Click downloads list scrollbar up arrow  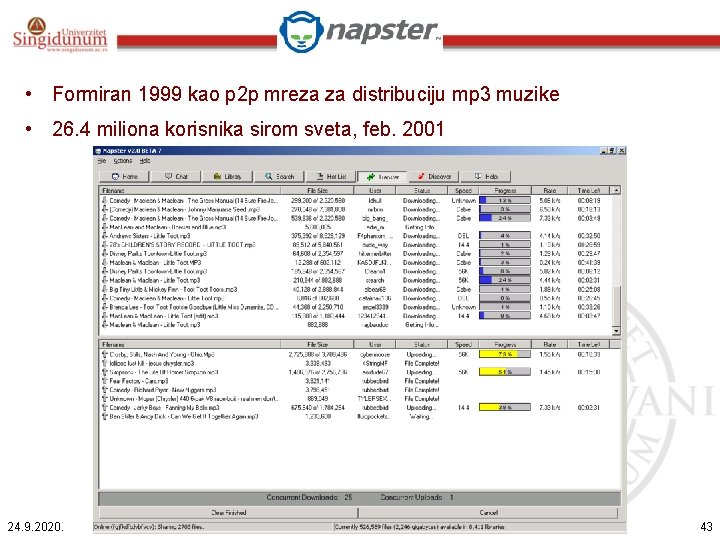[616, 190]
